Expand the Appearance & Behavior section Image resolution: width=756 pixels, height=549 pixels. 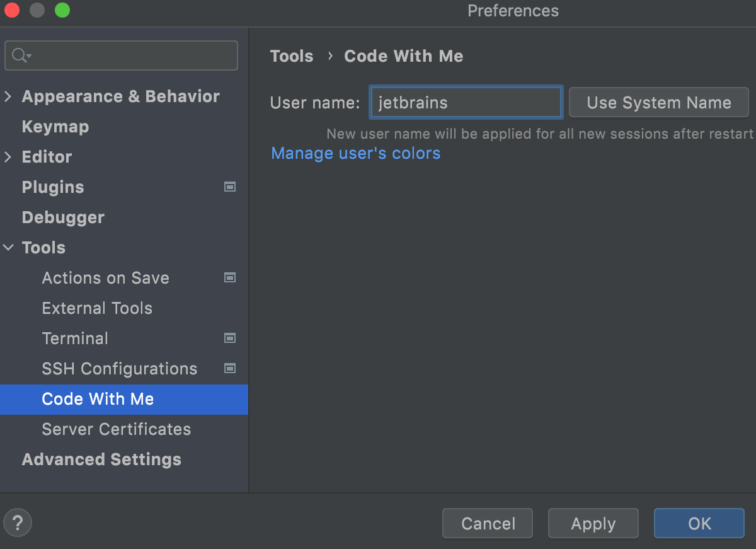click(x=9, y=96)
